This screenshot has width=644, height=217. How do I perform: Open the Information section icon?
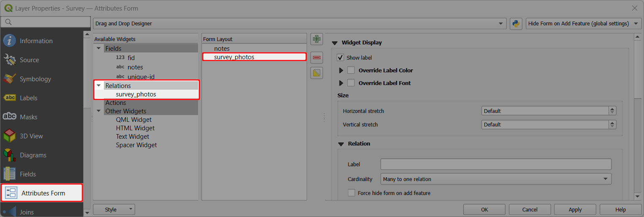(9, 41)
